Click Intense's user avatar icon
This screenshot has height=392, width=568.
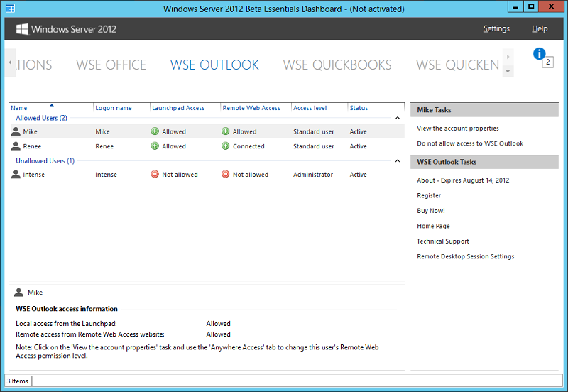pyautogui.click(x=16, y=175)
